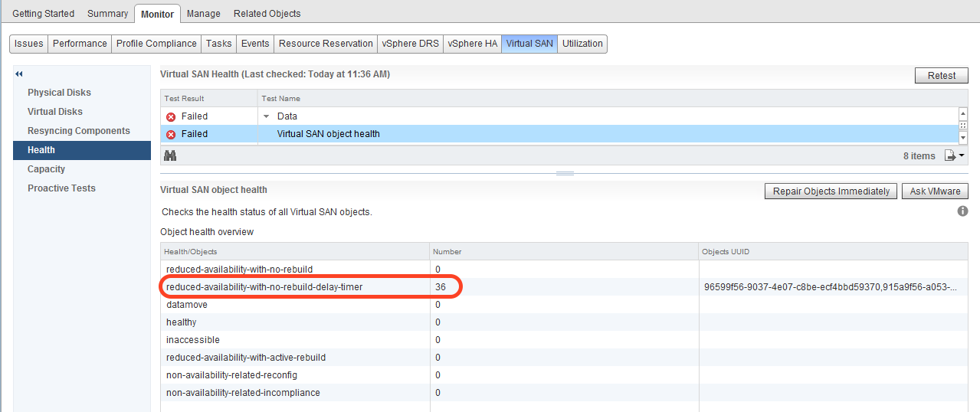Select Resyncing Components in sidebar
This screenshot has width=980, height=412.
[x=79, y=131]
